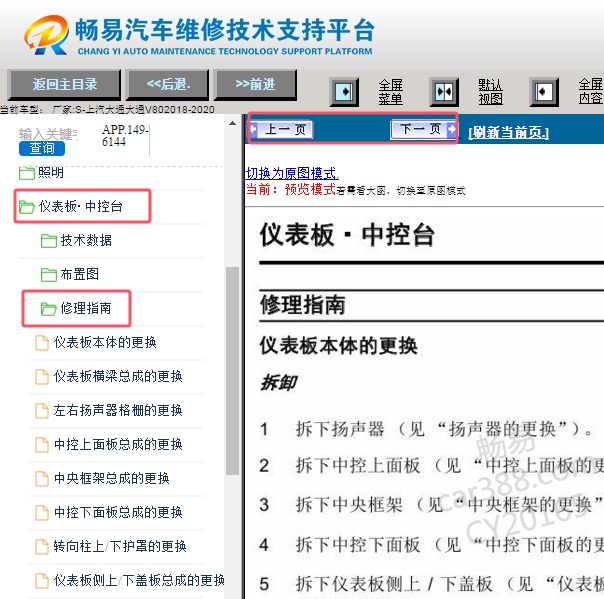Click the 技术数据 folder icon
Image resolution: width=604 pixels, height=599 pixels.
(x=49, y=241)
